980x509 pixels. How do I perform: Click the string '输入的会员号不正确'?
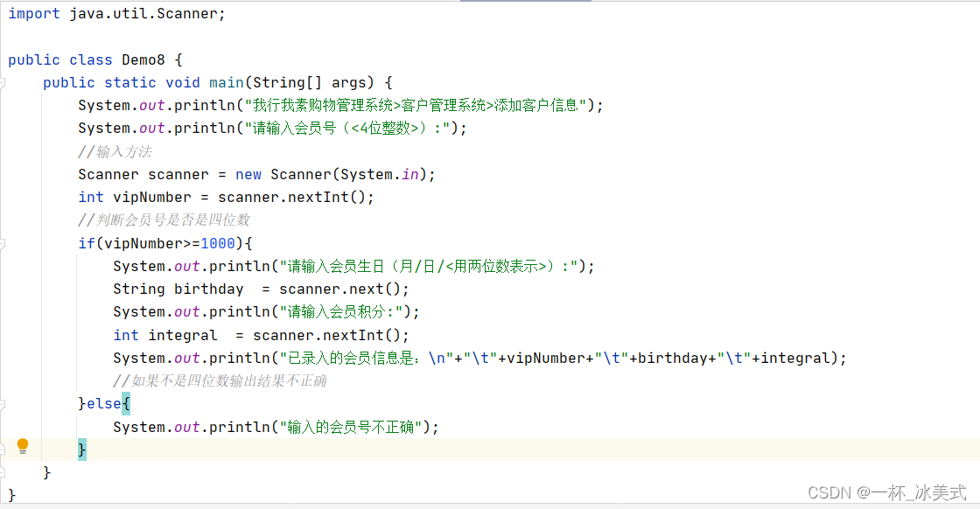350,427
